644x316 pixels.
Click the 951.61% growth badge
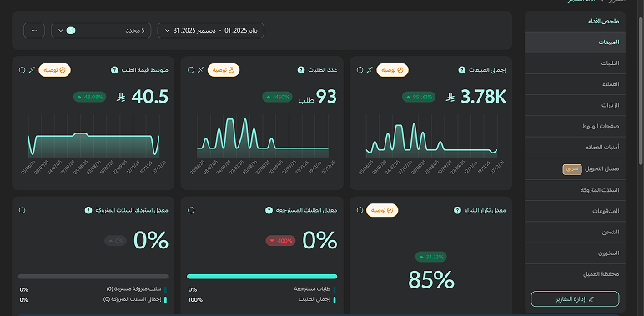pos(419,98)
